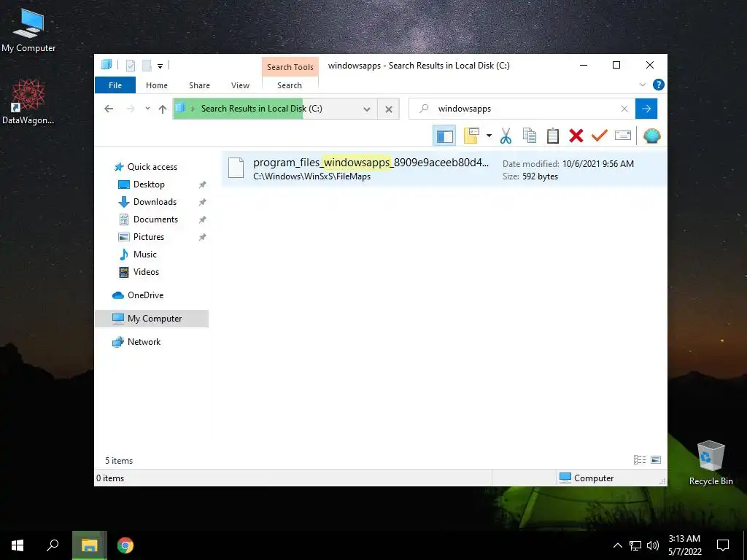Screen dimensions: 747x560
Task: Click pin icon next to Downloads
Action: tap(203, 202)
